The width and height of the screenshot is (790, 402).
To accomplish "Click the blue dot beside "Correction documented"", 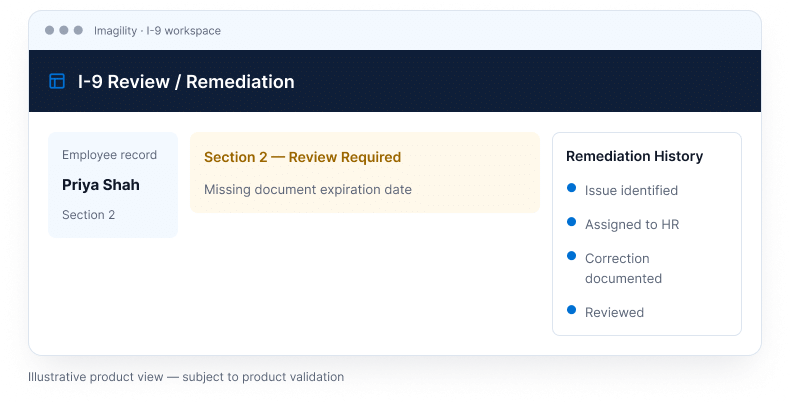I will tap(571, 255).
